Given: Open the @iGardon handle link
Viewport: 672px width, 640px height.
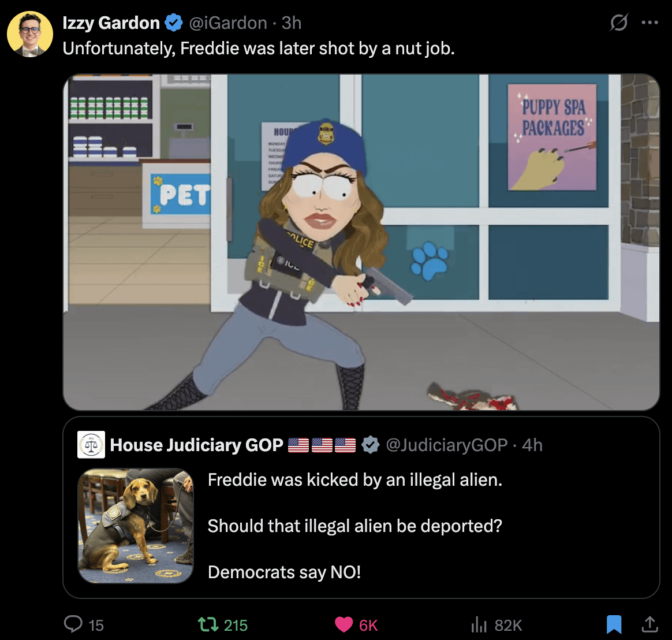Looking at the screenshot, I should pos(228,23).
